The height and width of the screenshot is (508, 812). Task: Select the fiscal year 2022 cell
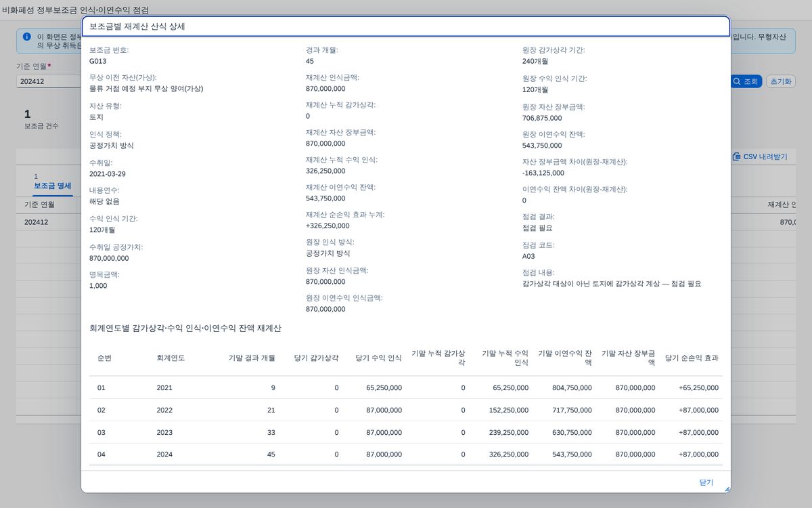click(x=164, y=410)
